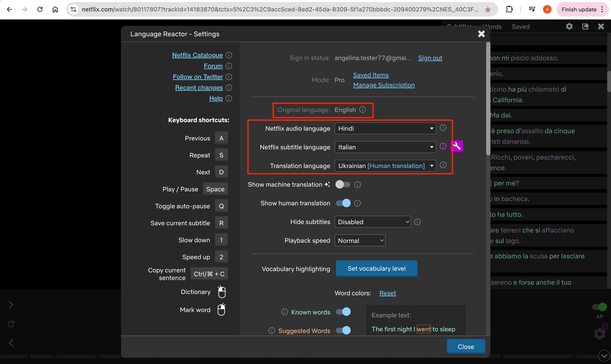This screenshot has height=364, width=611.
Task: Click info icon beside Netflix Catalogue link
Action: [229, 55]
